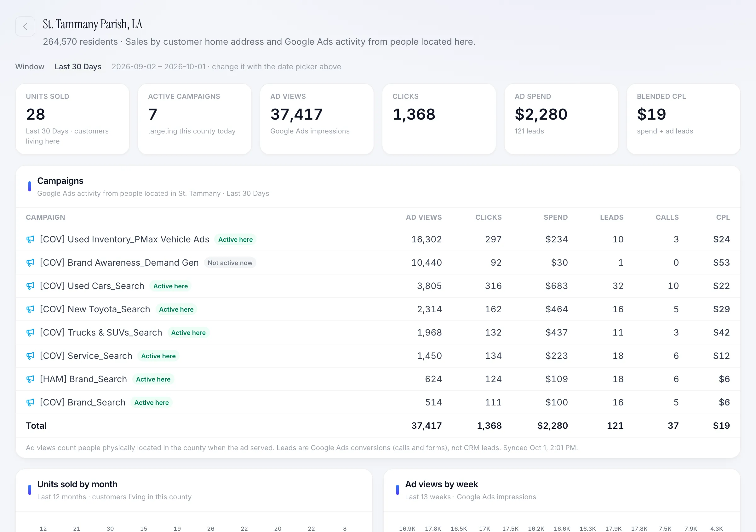756x532 pixels.
Task: Click megaphone icon for Used Cars_Search
Action: coord(30,286)
